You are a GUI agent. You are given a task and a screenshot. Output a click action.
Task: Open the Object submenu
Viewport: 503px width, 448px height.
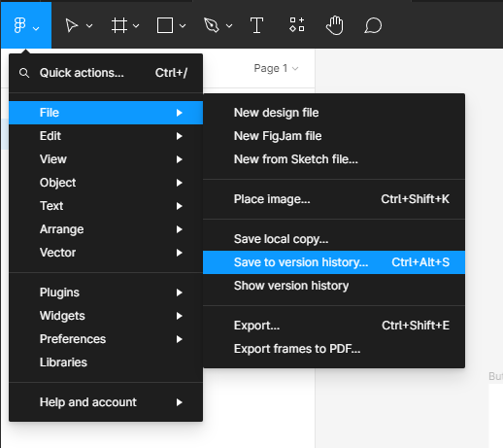click(x=106, y=183)
